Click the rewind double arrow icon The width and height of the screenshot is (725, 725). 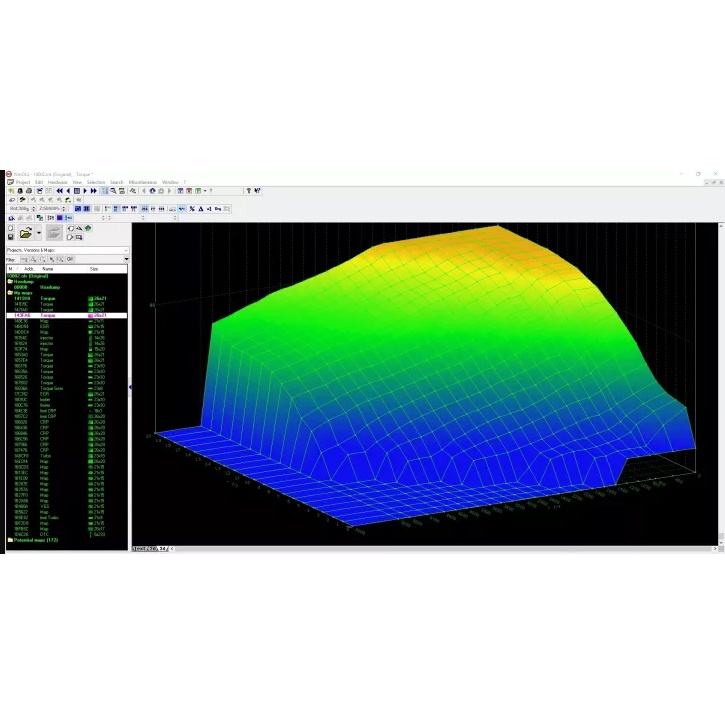(x=60, y=191)
